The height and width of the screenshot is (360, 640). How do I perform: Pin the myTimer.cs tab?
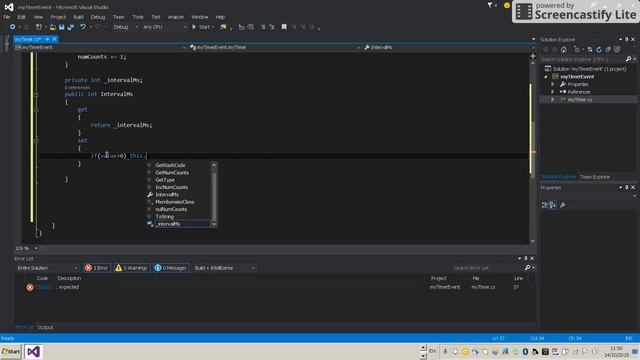point(47,39)
